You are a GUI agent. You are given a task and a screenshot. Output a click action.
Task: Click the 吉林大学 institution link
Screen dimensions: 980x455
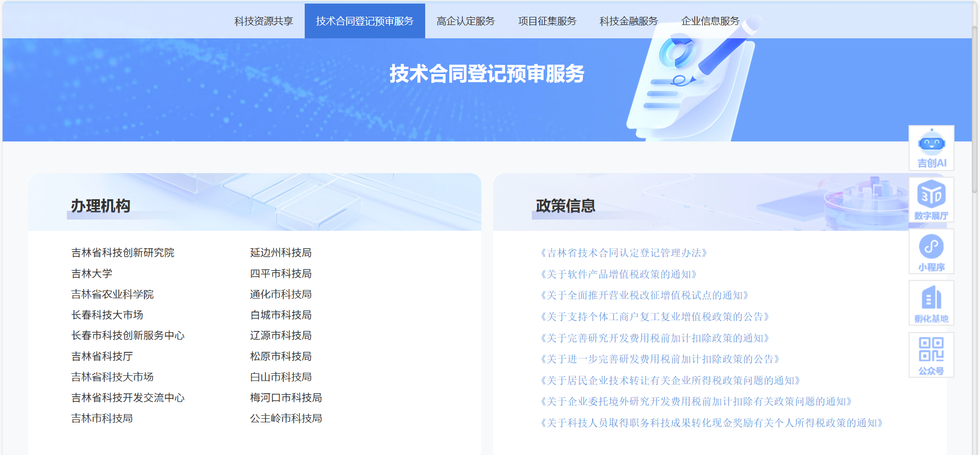point(92,274)
